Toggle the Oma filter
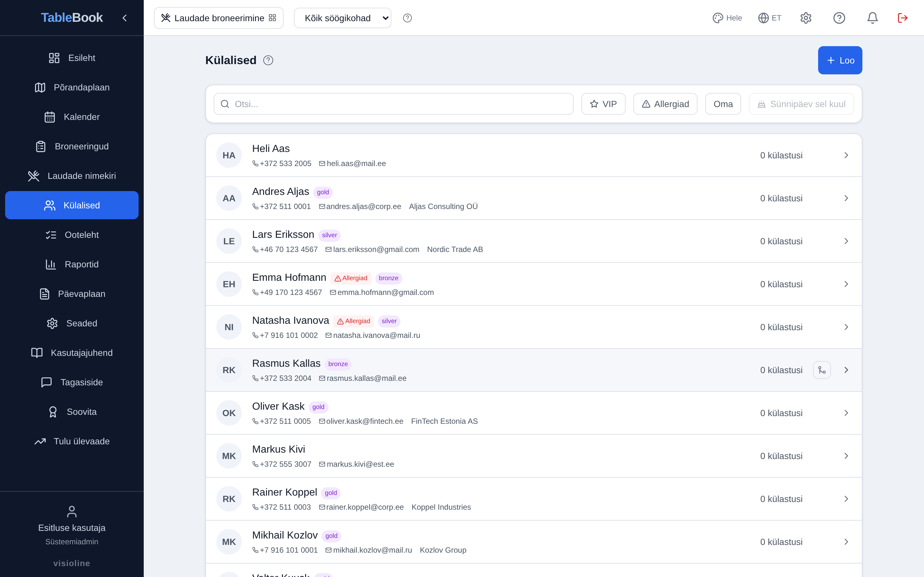Image resolution: width=924 pixels, height=577 pixels. point(723,104)
